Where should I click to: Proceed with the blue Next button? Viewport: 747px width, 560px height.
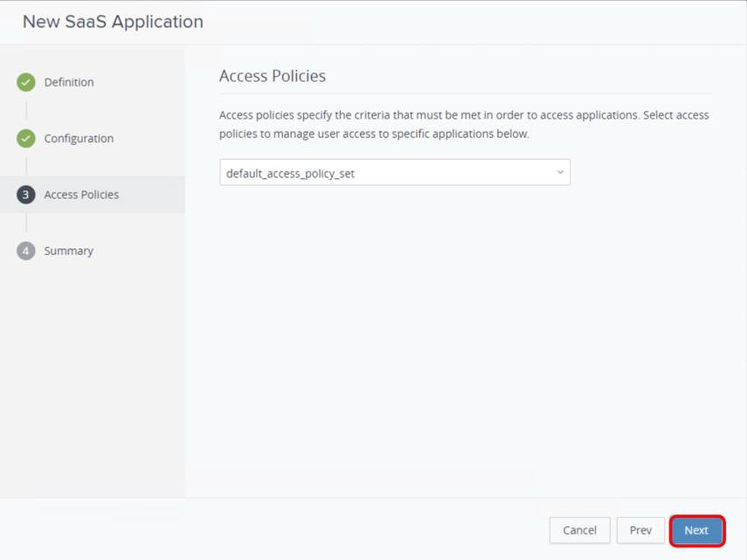[696, 530]
